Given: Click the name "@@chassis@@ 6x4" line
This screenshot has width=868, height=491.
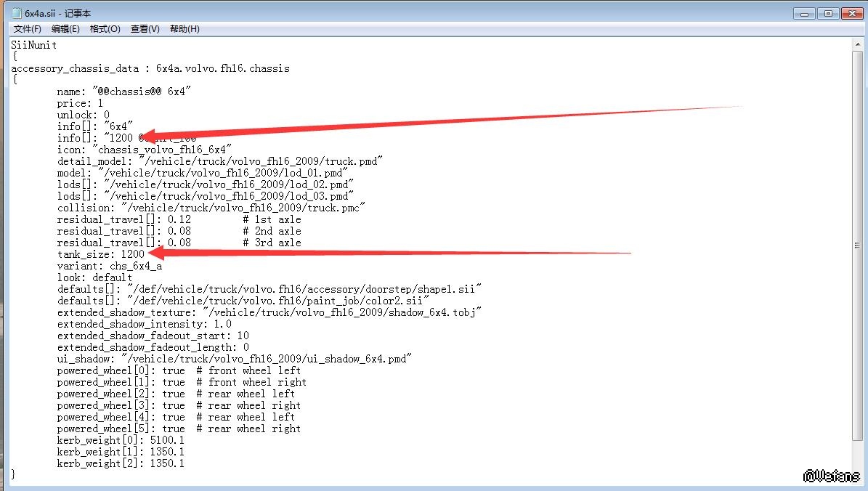Looking at the screenshot, I should (x=123, y=92).
